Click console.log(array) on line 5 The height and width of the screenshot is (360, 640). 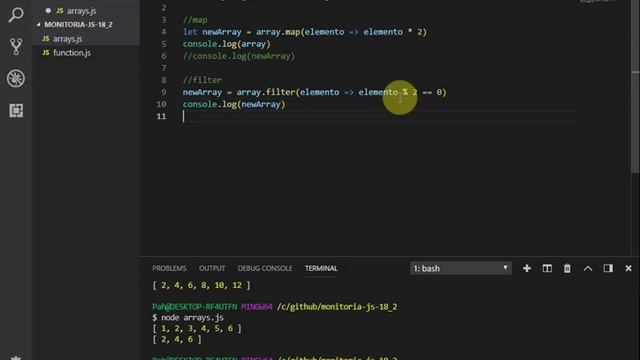tap(227, 44)
